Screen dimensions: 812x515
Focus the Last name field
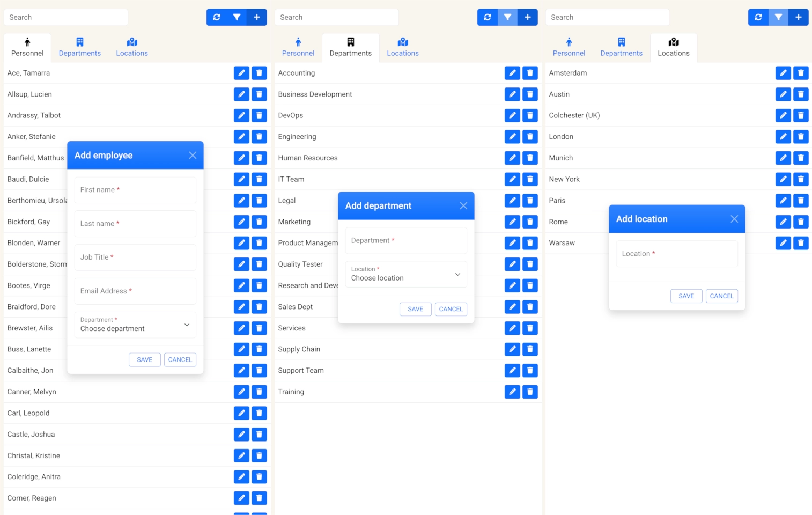pos(135,224)
